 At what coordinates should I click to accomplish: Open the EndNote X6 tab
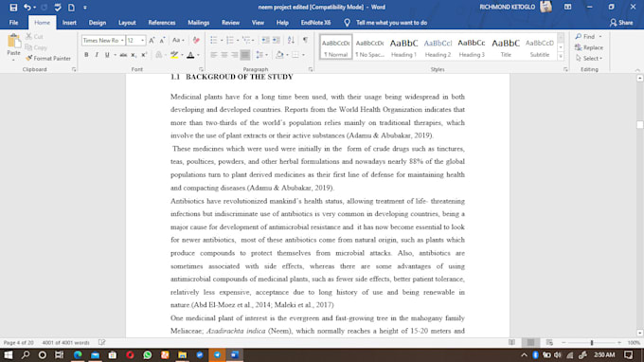pos(315,23)
